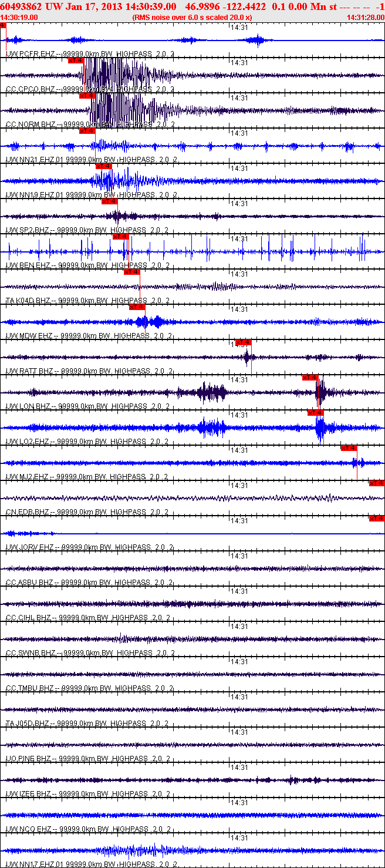Viewport: 385px width, 868px height.
Task: Select the CC.TMBU.BHZ station label
Action: pos(90,688)
